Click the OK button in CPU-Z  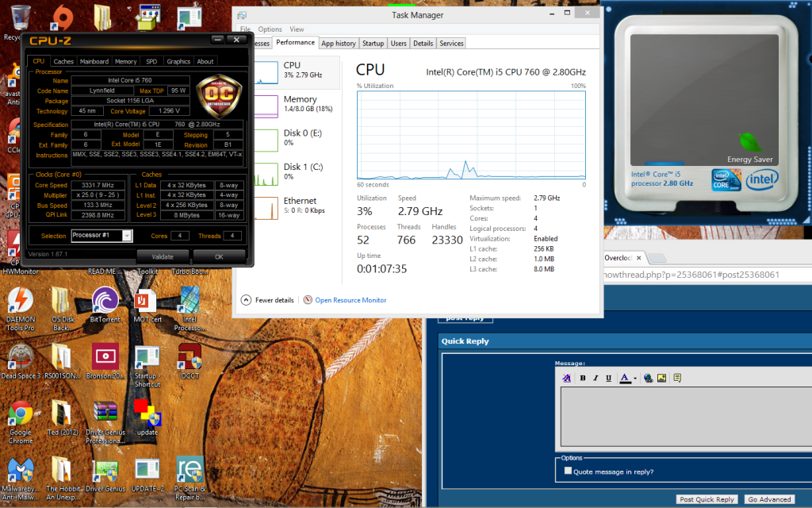[219, 256]
